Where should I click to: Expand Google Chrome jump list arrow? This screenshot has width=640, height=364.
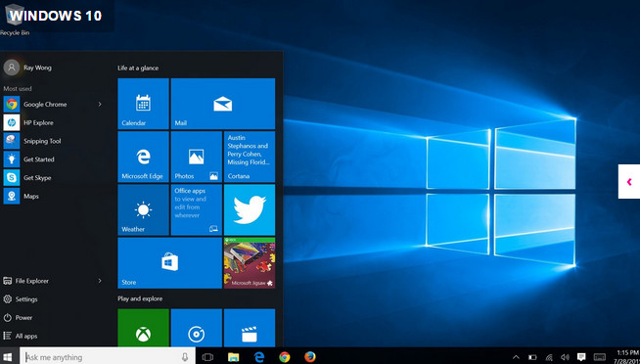coord(100,105)
